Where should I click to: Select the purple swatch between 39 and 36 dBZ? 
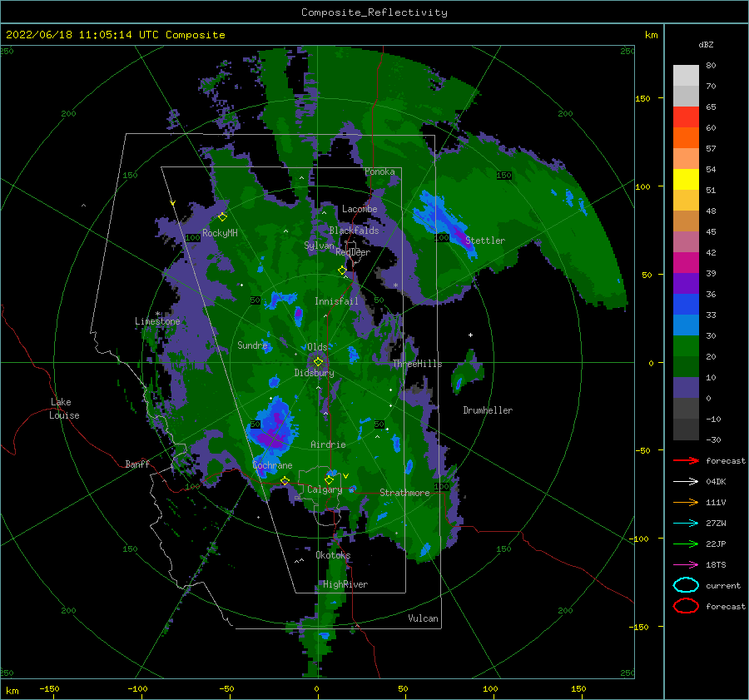(686, 284)
